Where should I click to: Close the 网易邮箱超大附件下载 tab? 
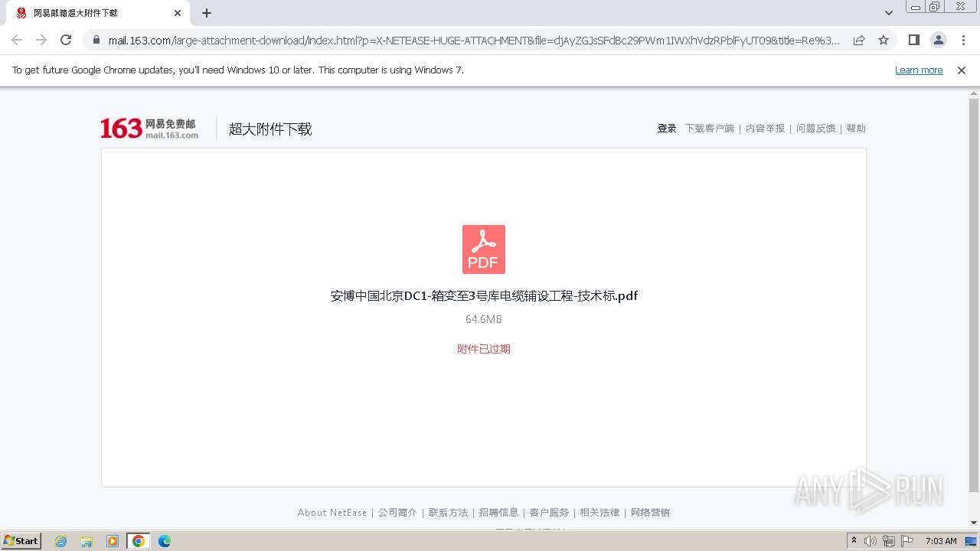pos(178,13)
